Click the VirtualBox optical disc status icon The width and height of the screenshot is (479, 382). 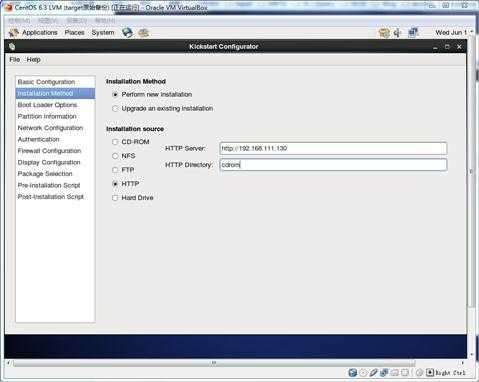pyautogui.click(x=364, y=373)
